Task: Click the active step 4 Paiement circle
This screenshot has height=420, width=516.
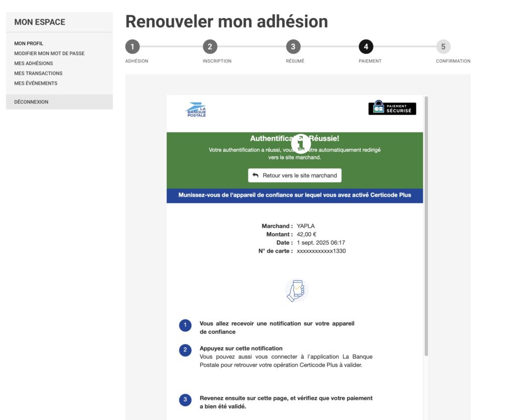Action: (x=366, y=47)
